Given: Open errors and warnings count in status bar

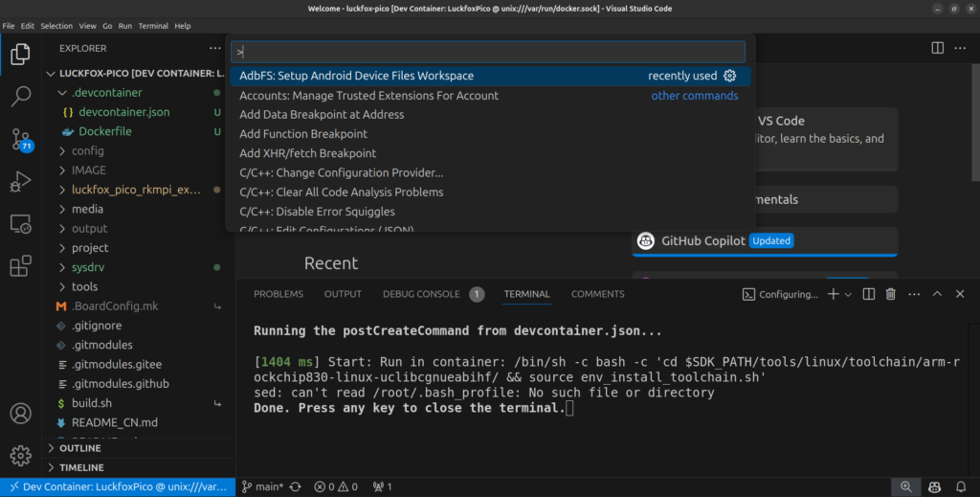Looking at the screenshot, I should (x=336, y=487).
